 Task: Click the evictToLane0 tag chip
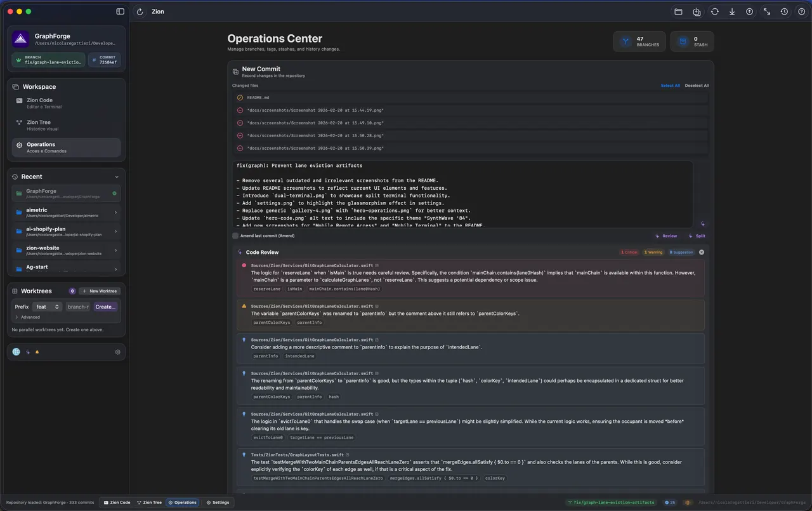268,437
